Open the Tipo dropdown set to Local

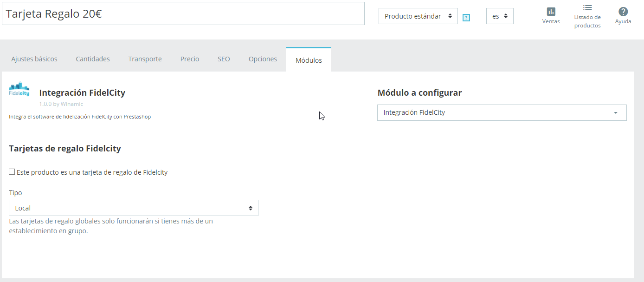tap(134, 208)
